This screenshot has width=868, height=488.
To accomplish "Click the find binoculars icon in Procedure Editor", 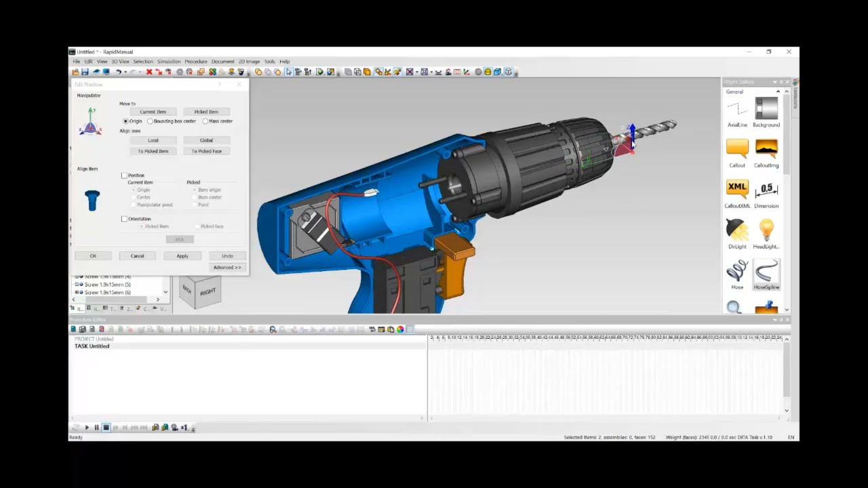I will (273, 329).
